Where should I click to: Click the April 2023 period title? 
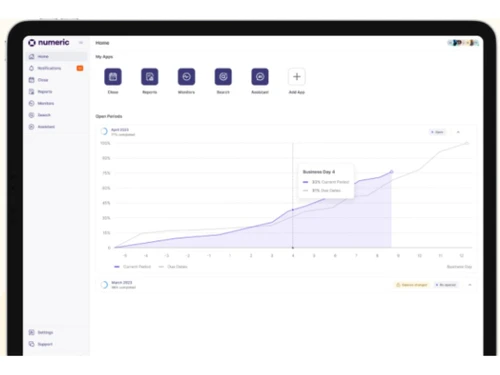coord(120,130)
